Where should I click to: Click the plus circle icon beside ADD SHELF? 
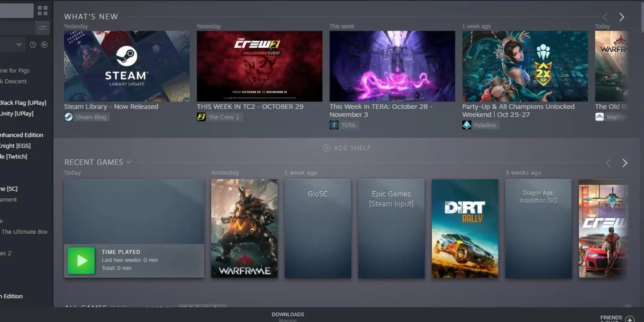click(x=327, y=148)
